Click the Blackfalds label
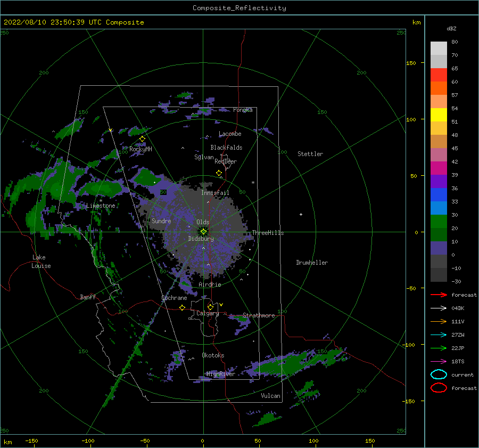The height and width of the screenshot is (448, 479). coord(226,148)
